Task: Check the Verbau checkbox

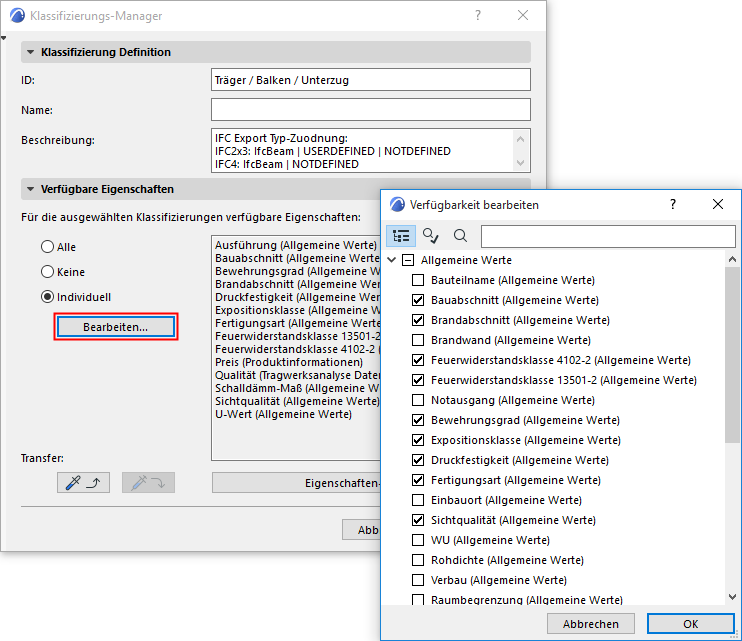Action: point(418,580)
